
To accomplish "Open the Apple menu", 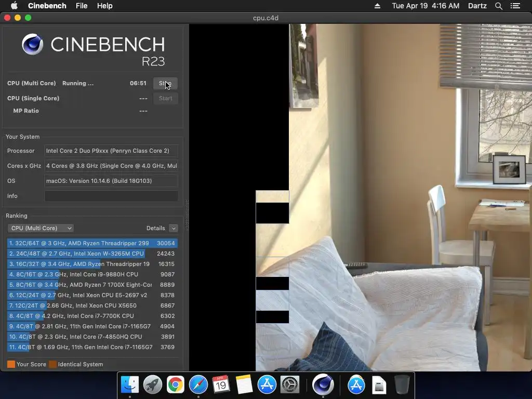I will click(x=14, y=6).
